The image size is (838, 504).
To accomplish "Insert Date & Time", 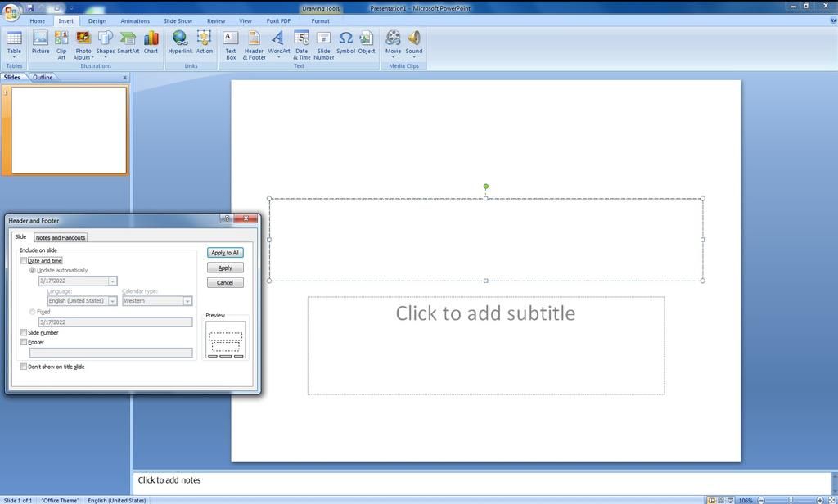I will (301, 44).
